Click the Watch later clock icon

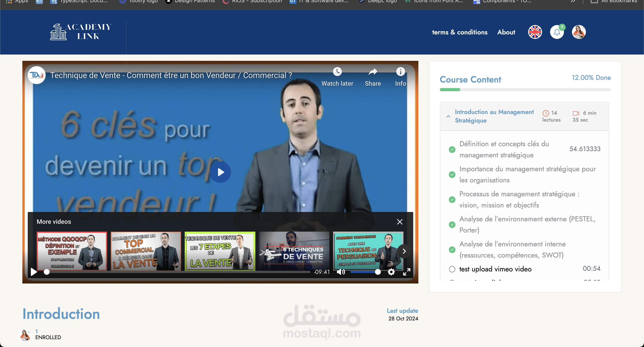337,72
